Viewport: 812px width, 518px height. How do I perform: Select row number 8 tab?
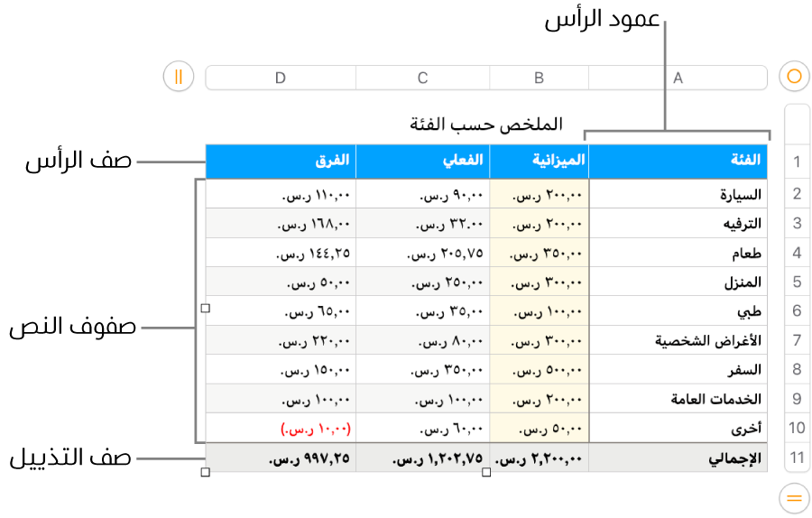click(797, 369)
